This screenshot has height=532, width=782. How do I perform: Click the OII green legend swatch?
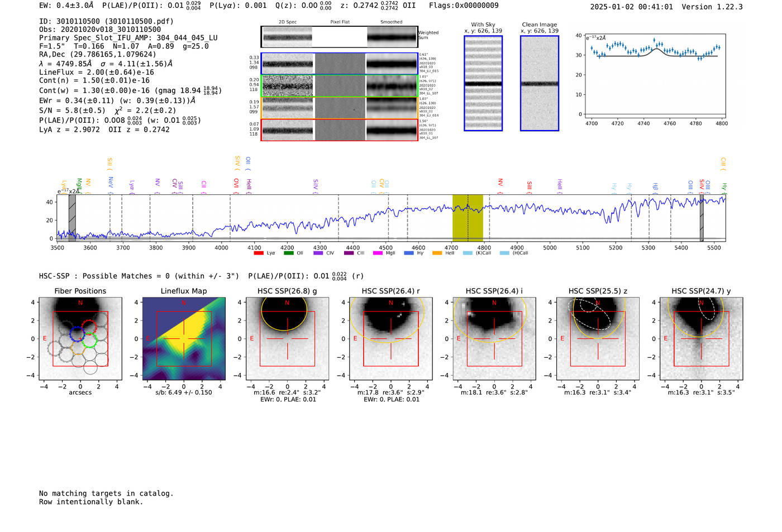pos(288,253)
